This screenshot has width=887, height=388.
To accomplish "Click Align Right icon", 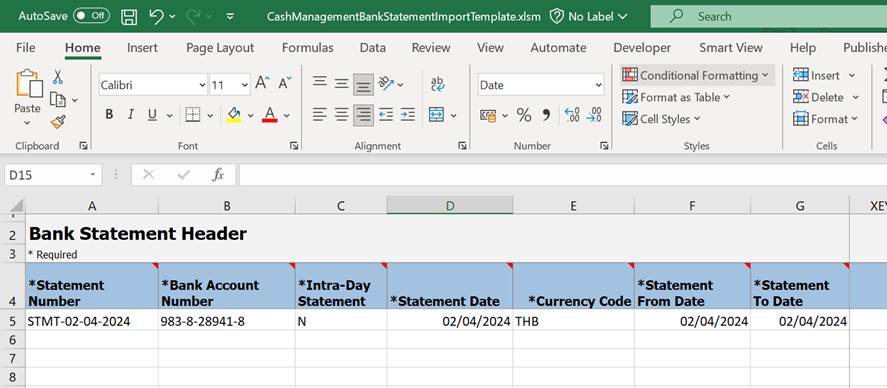I will 363,115.
